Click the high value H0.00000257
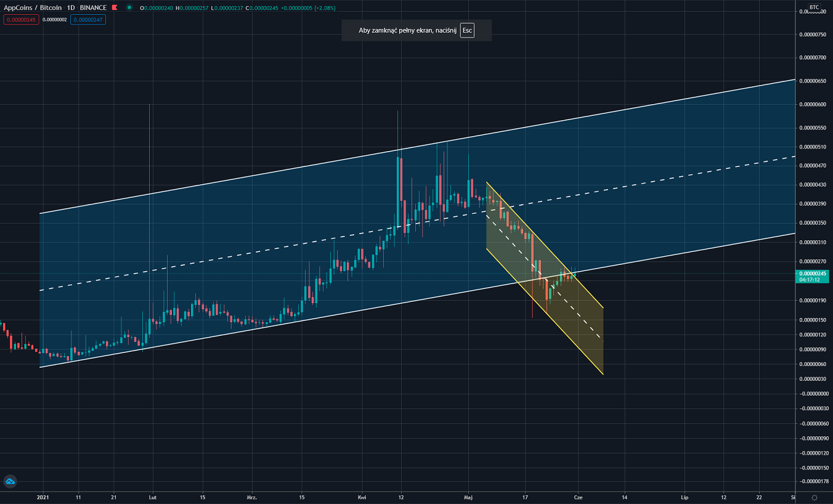The width and height of the screenshot is (833, 504). click(192, 8)
